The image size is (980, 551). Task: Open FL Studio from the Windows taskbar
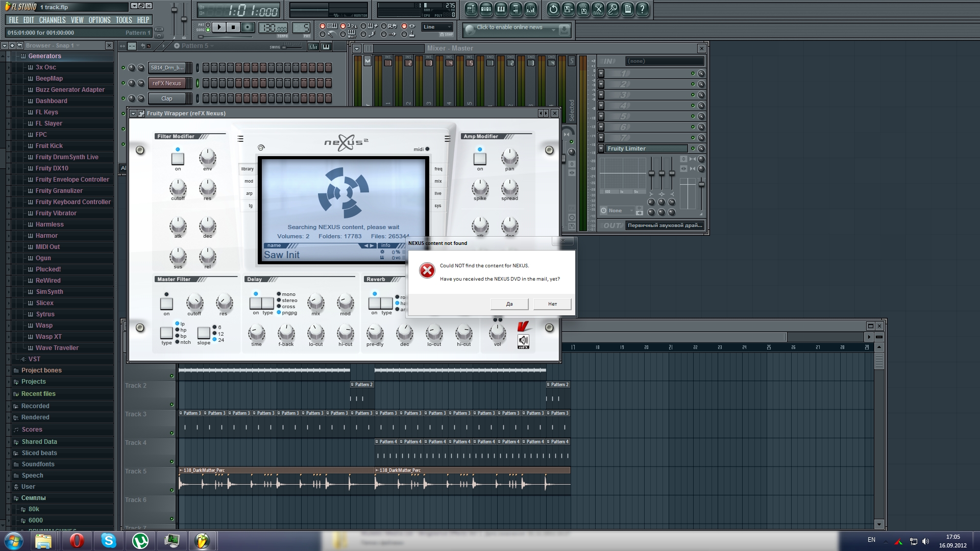coord(203,540)
